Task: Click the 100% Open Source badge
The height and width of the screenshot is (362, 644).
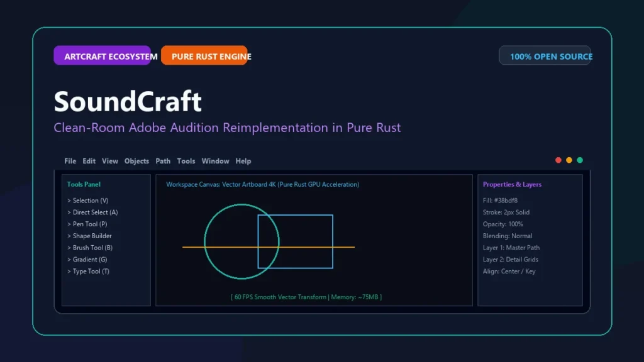Action: tap(545, 55)
